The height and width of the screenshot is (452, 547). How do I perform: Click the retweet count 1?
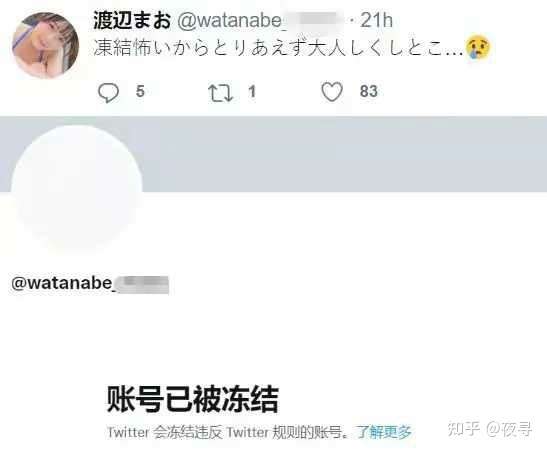click(x=252, y=92)
